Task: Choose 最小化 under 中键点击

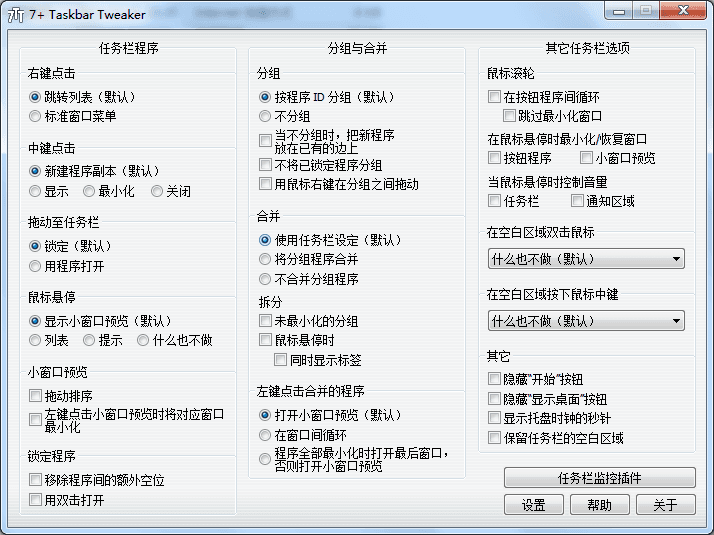Action: click(89, 191)
